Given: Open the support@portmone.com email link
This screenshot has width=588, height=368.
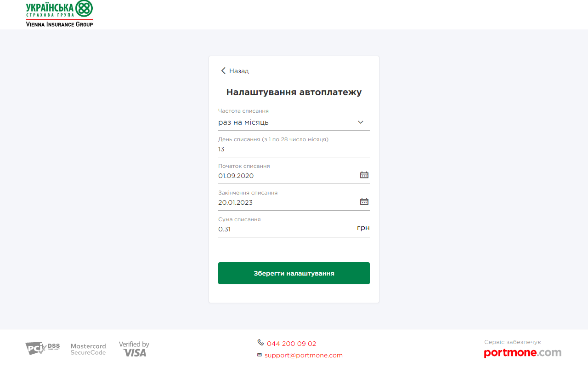Looking at the screenshot, I should point(303,355).
